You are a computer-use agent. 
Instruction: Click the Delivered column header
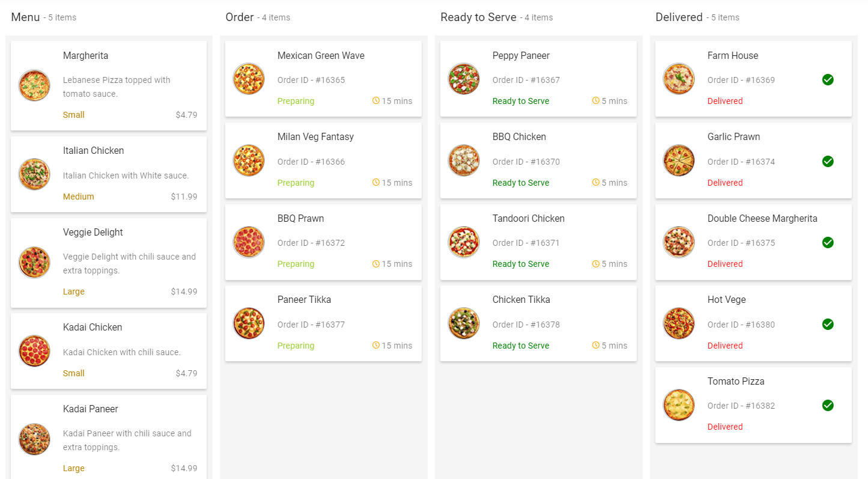coord(679,17)
